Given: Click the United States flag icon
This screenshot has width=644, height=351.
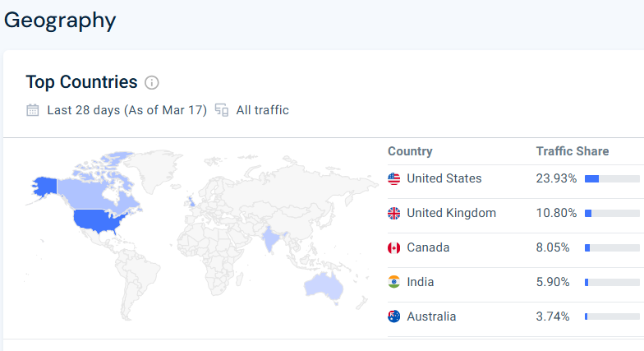Looking at the screenshot, I should [394, 178].
